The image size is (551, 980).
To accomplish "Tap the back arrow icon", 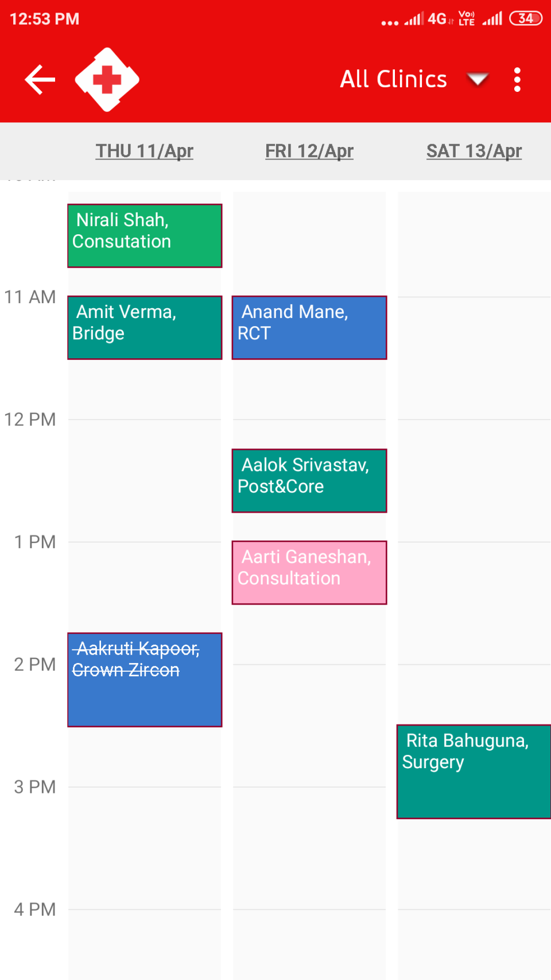I will click(x=40, y=79).
